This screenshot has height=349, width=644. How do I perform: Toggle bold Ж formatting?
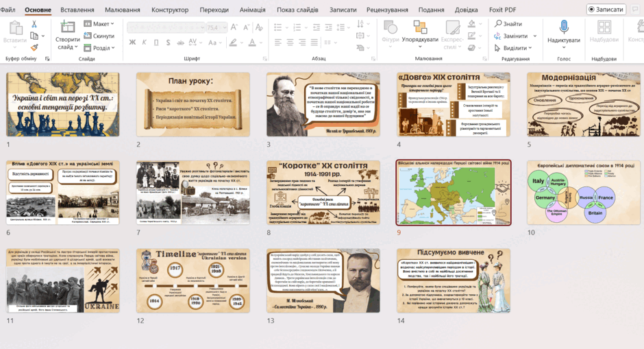tap(132, 42)
